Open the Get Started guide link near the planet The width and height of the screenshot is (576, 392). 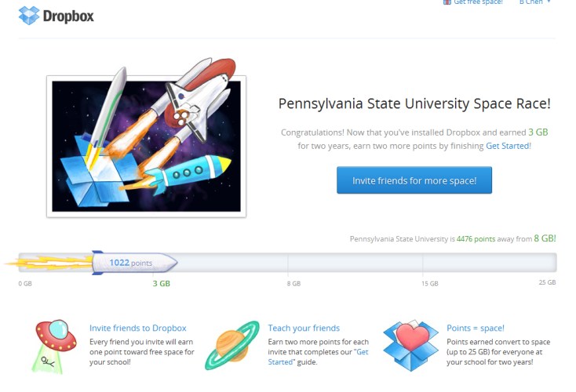click(x=318, y=357)
